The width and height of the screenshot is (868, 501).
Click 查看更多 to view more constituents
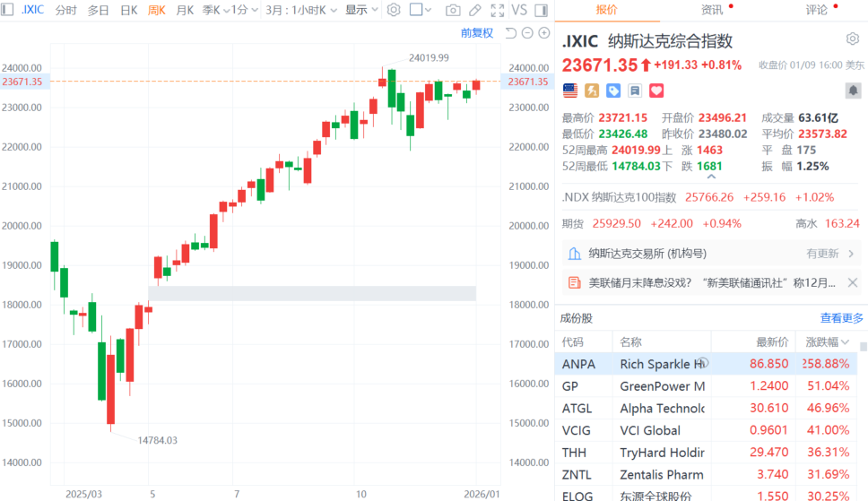[x=841, y=318]
